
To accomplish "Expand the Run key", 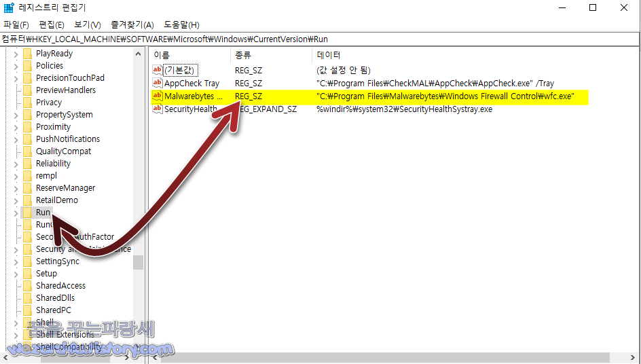I will (16, 213).
